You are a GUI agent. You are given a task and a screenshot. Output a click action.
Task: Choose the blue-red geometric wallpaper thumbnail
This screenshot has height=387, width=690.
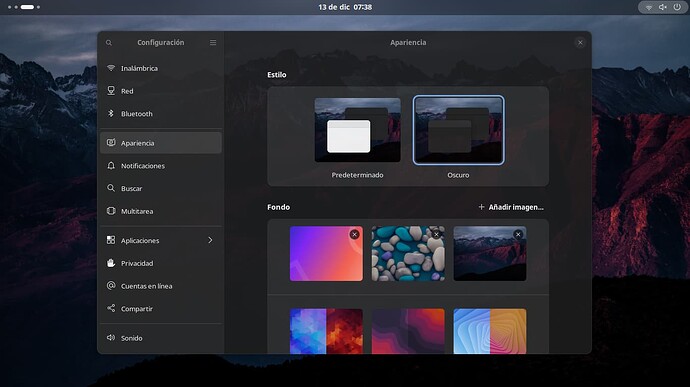327,331
